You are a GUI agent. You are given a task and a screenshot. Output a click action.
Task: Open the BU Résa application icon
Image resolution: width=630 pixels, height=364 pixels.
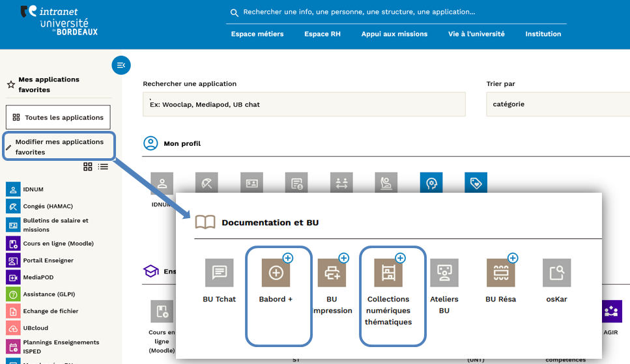pyautogui.click(x=500, y=273)
